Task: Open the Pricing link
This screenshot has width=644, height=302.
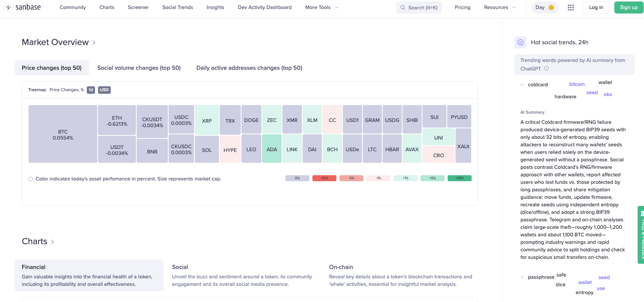Action: (463, 8)
